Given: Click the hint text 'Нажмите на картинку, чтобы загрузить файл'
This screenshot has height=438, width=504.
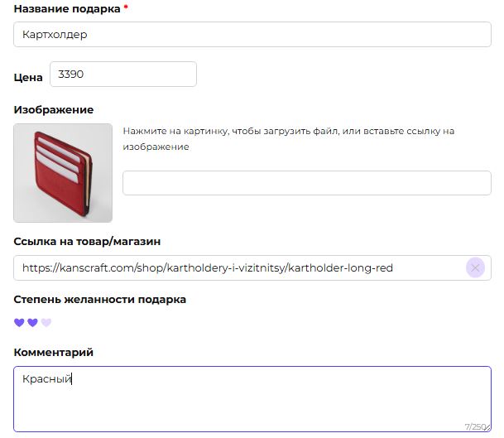Looking at the screenshot, I should tap(231, 131).
